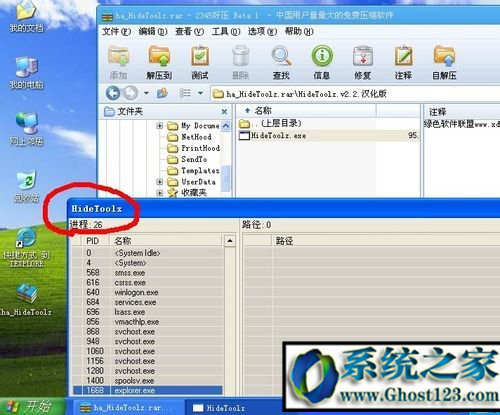This screenshot has width=500, height=415.
Task: Select the PrintHood folder in tree
Action: click(193, 148)
